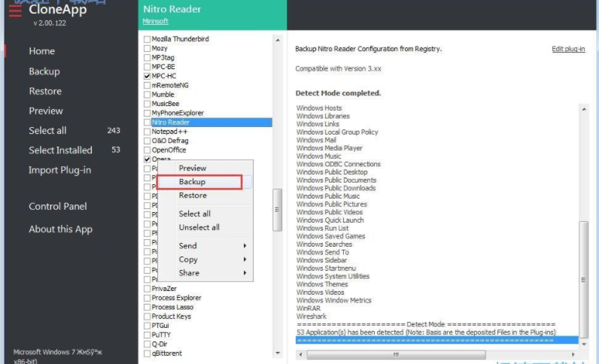Viewport: 599px width, 364px height.
Task: Expand the Copy submenu arrow
Action: tap(245, 259)
